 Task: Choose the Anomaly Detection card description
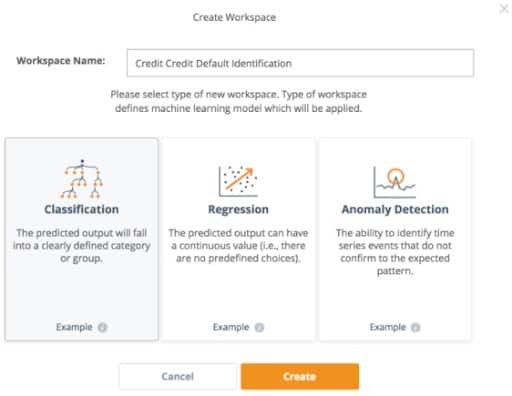coord(395,252)
